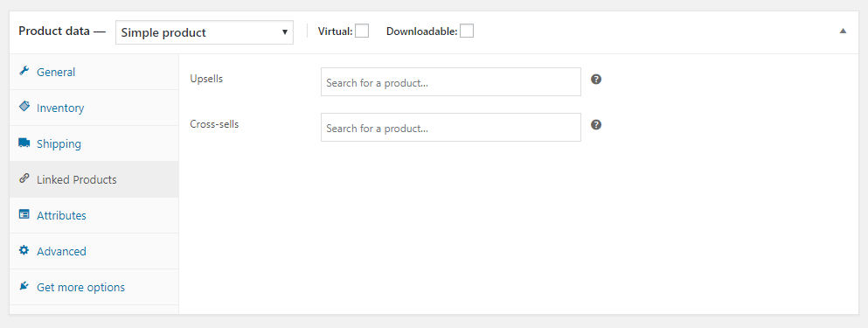Click the truck icon beside Shipping
Image resolution: width=868 pixels, height=328 pixels.
(24, 143)
